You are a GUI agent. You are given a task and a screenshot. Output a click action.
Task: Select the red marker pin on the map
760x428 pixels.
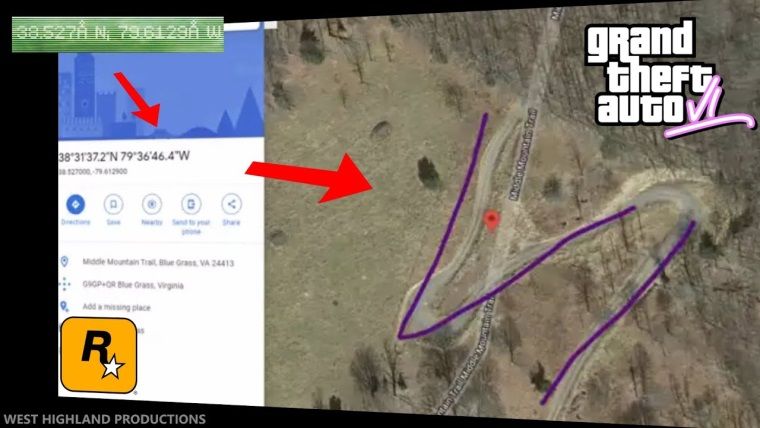point(491,221)
